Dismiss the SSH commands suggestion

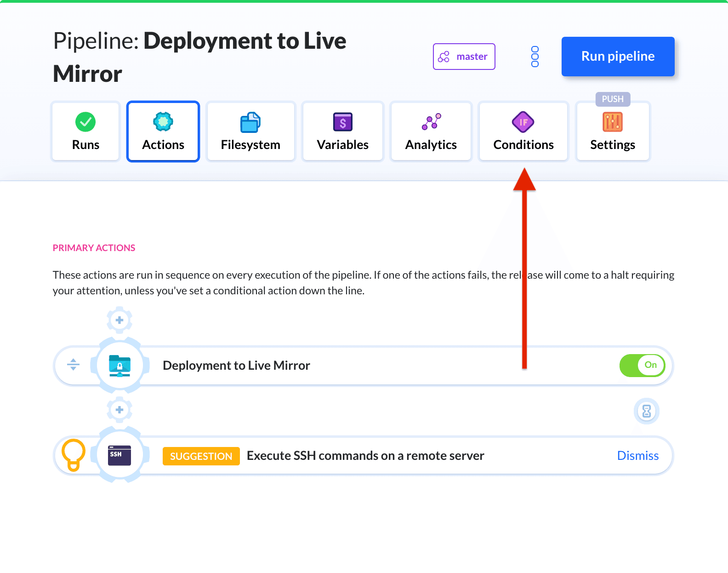click(x=637, y=456)
